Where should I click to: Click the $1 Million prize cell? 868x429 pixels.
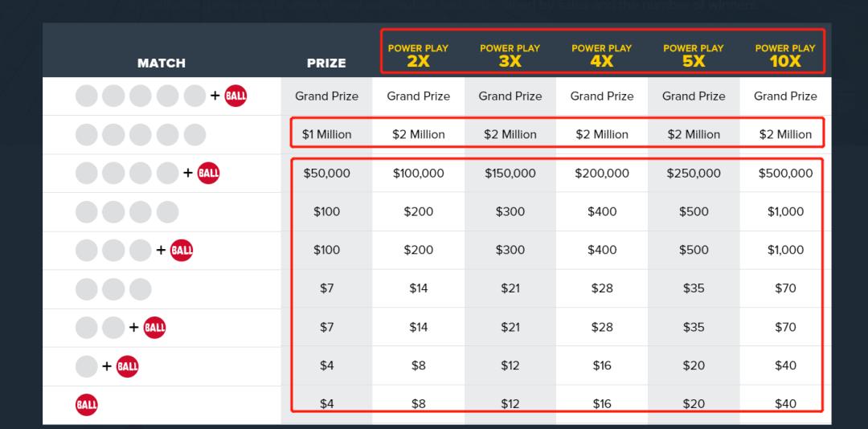[326, 134]
